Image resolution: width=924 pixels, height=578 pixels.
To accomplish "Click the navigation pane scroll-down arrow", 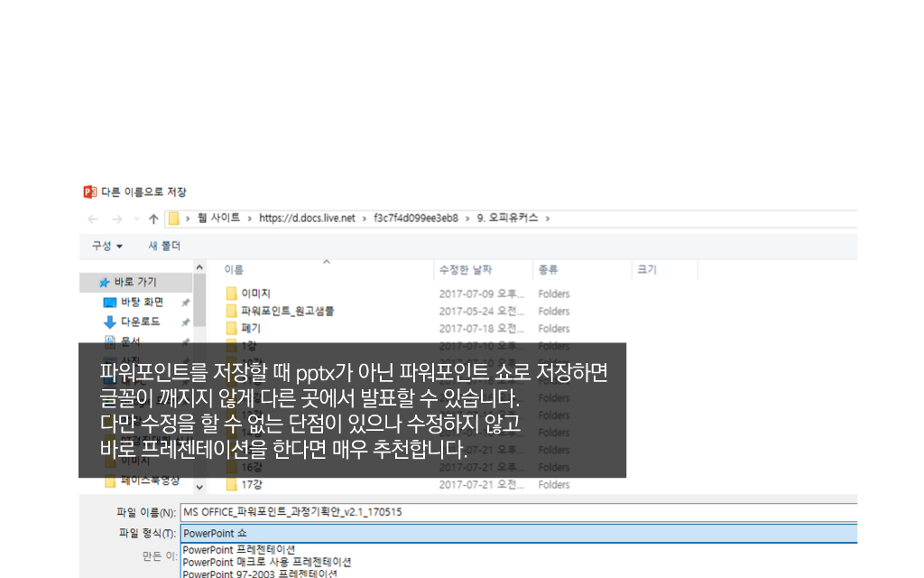I will (x=199, y=487).
